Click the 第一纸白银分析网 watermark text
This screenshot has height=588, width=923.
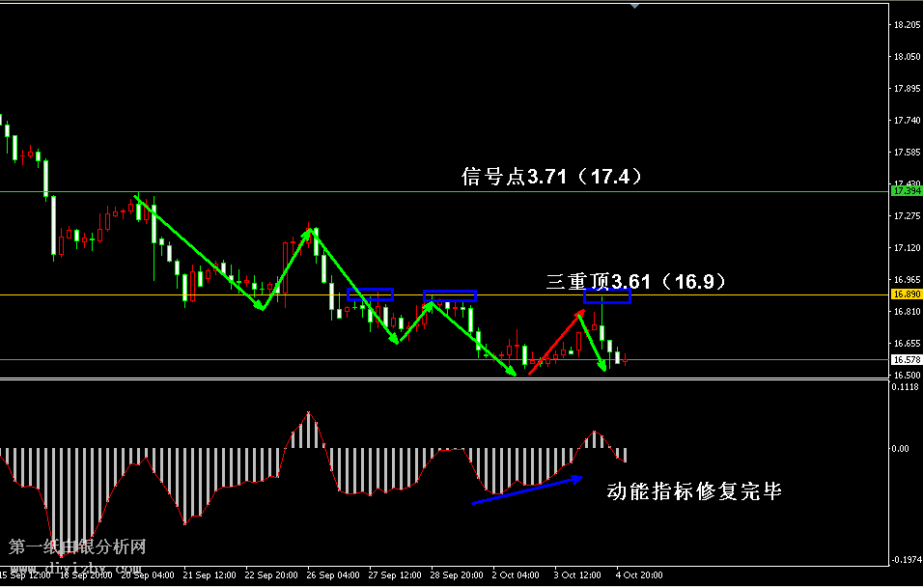tap(77, 547)
